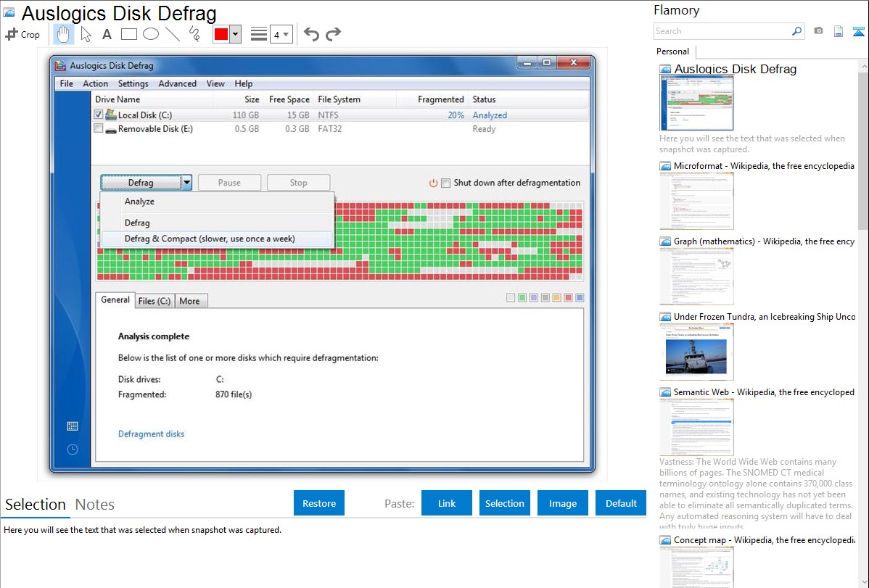Click the Local Disk (C:) drive icon
The width and height of the screenshot is (869, 588).
111,115
